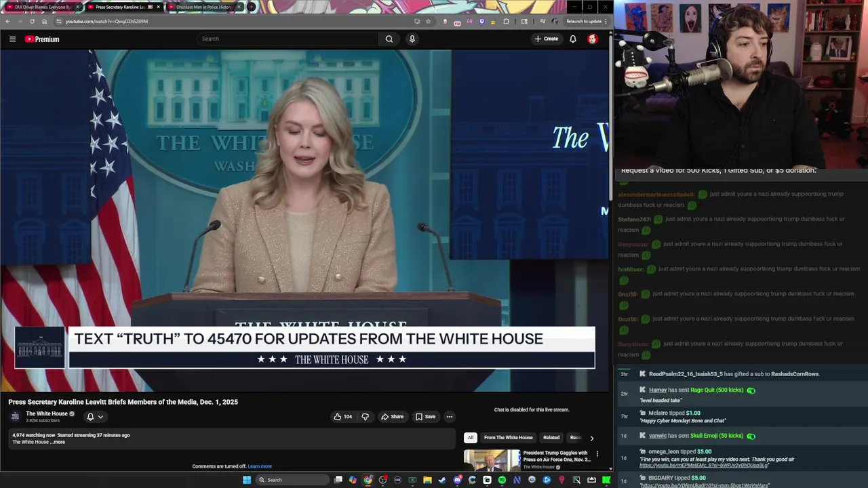
Task: Dislike the video with thumbs down
Action: [365, 416]
